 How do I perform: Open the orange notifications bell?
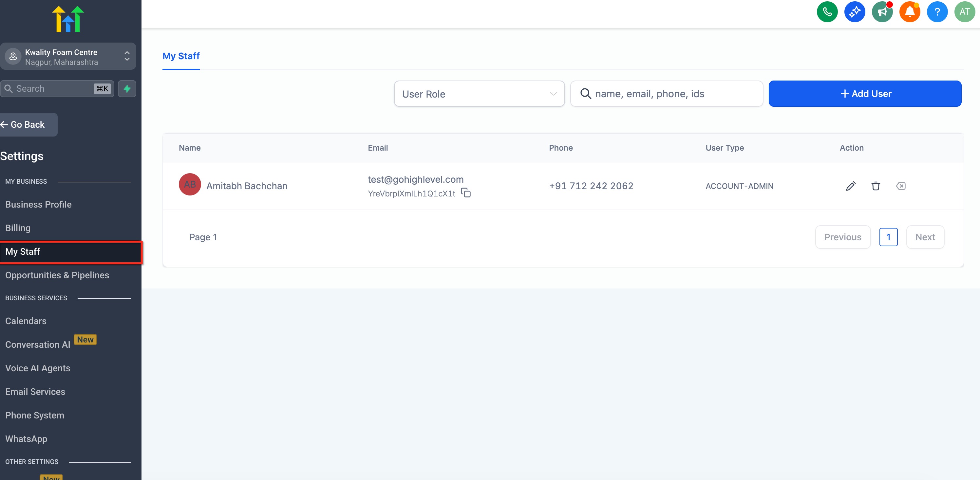point(910,12)
